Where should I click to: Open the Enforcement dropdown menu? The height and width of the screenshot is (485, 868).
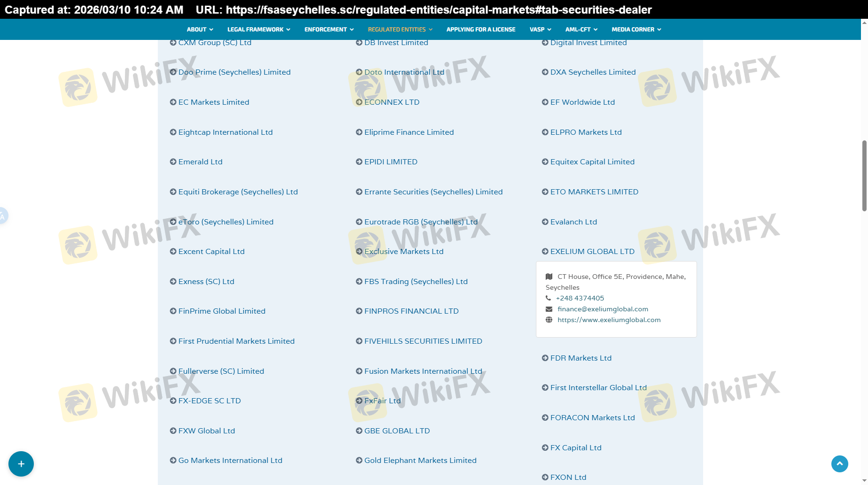pos(329,30)
